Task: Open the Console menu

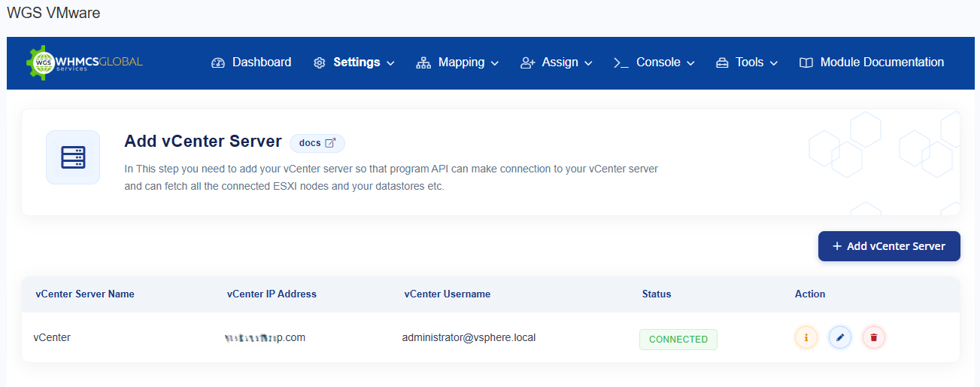Action: point(654,62)
